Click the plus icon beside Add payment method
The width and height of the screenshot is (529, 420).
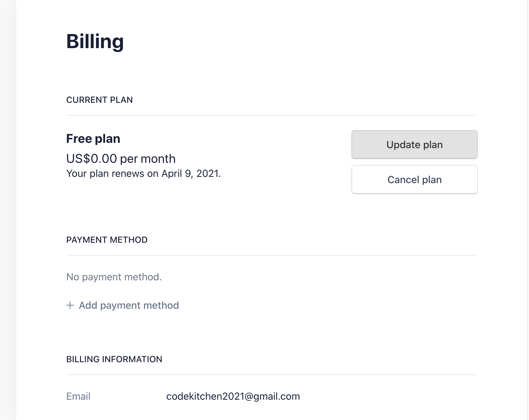pos(70,305)
